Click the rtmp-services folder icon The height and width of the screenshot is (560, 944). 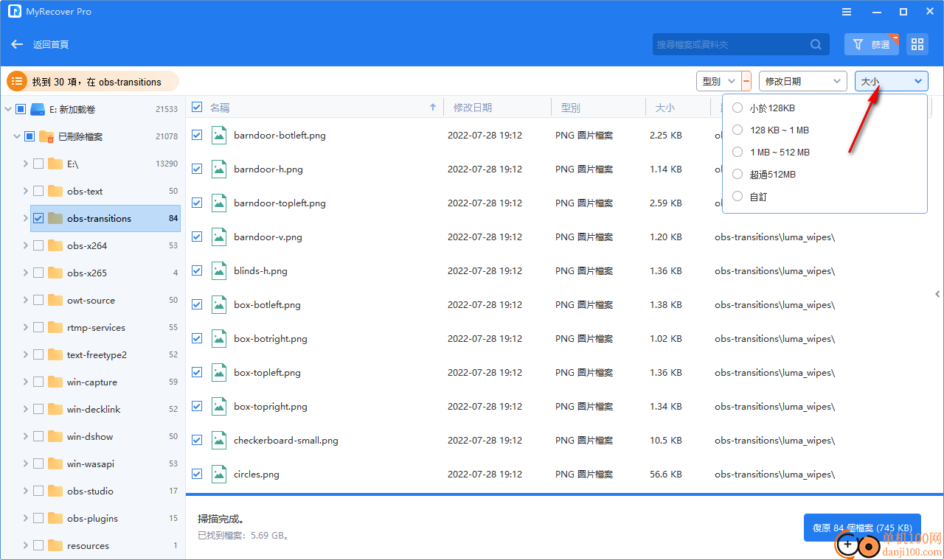55,327
